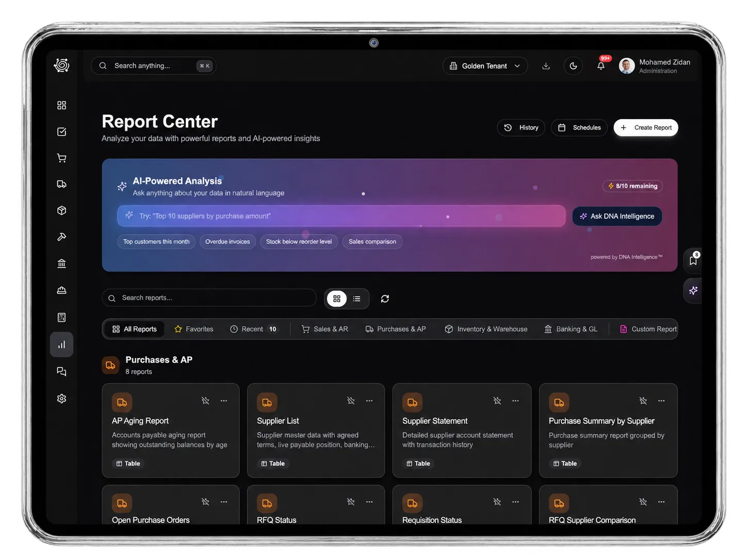This screenshot has width=747, height=560.
Task: Click Ask DNA Intelligence button
Action: click(617, 216)
